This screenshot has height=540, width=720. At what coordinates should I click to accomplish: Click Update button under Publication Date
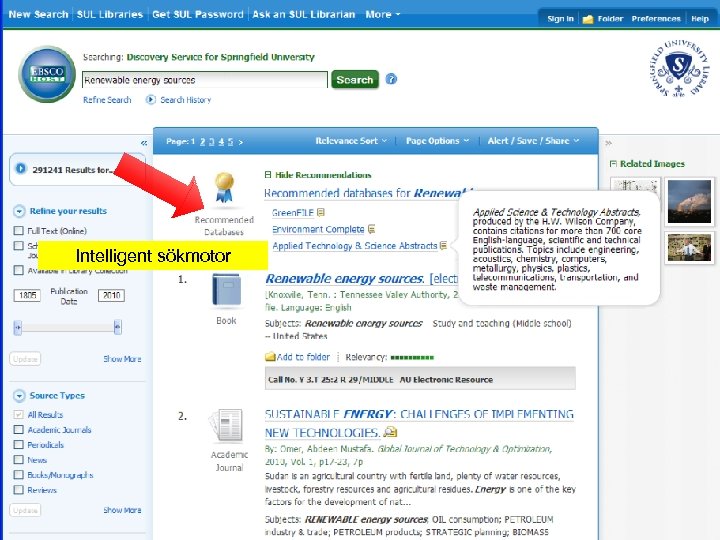[25, 359]
